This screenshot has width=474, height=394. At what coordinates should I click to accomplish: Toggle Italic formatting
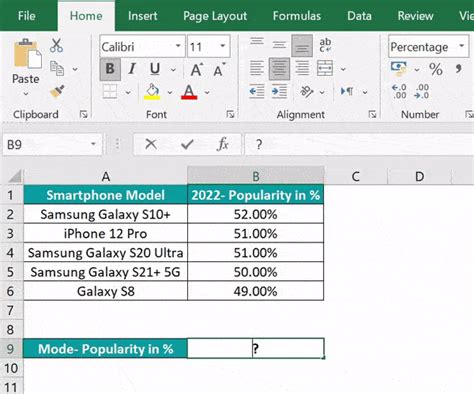132,69
